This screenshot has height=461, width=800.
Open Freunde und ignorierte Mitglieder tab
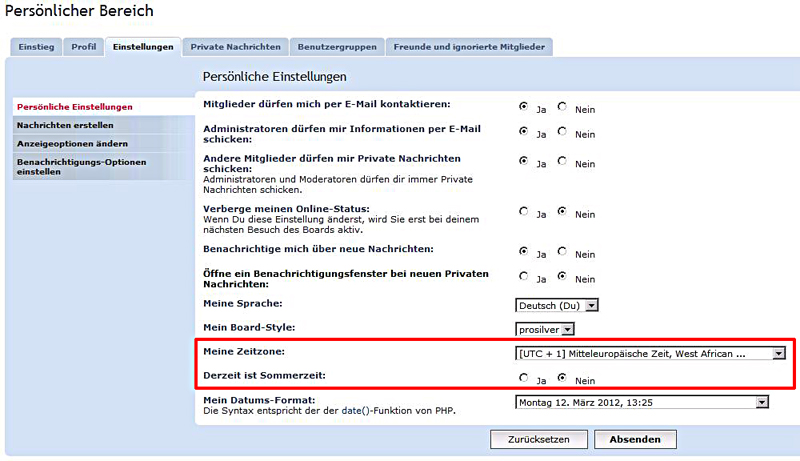(x=469, y=47)
